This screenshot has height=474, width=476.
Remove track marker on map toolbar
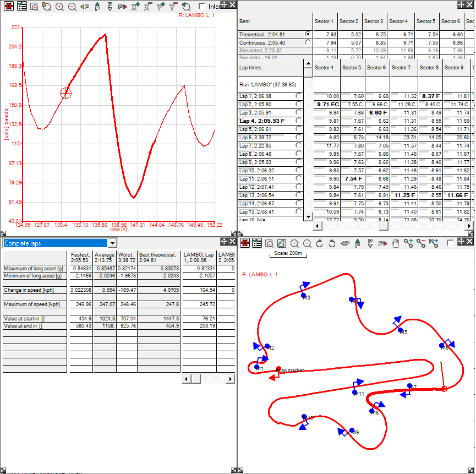tap(421, 243)
